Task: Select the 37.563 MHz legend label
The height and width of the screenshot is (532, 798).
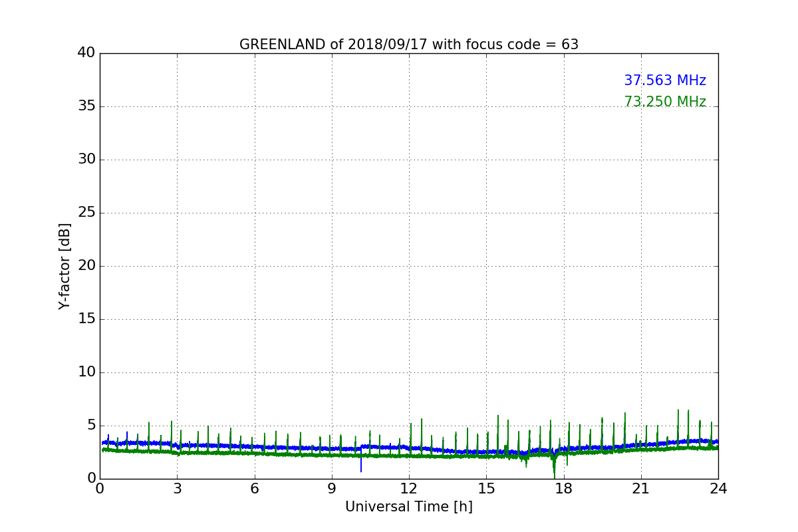Action: tap(665, 80)
